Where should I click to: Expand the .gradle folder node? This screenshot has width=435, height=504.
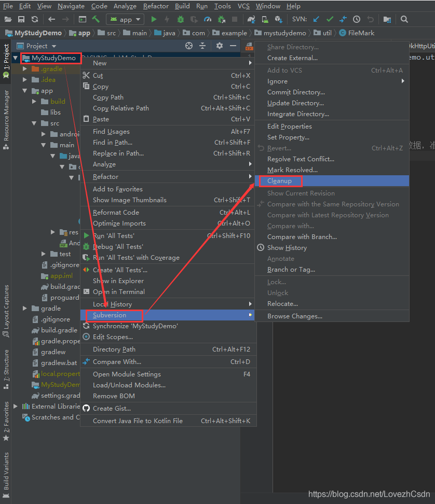click(25, 69)
